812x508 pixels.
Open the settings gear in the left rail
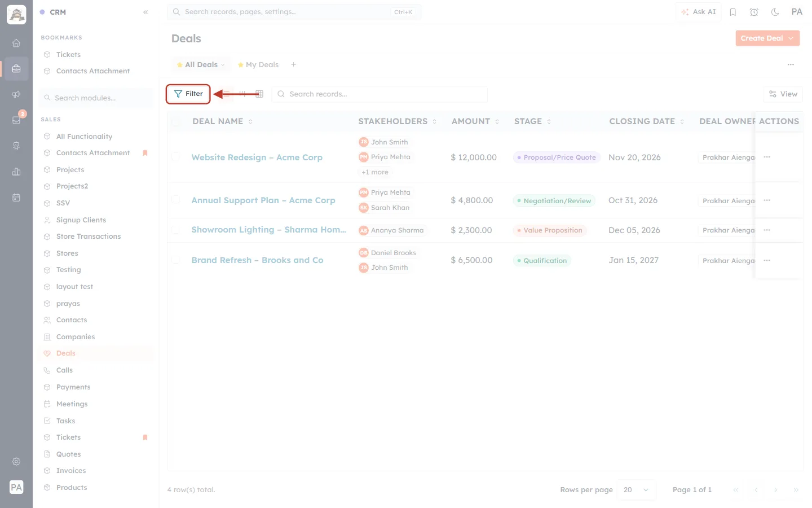pos(16,462)
